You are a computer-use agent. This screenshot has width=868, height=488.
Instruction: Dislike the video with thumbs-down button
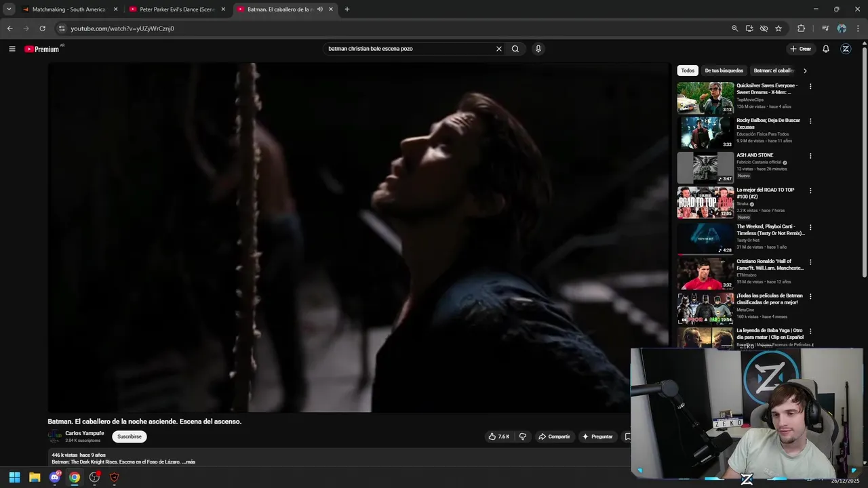coord(523,436)
